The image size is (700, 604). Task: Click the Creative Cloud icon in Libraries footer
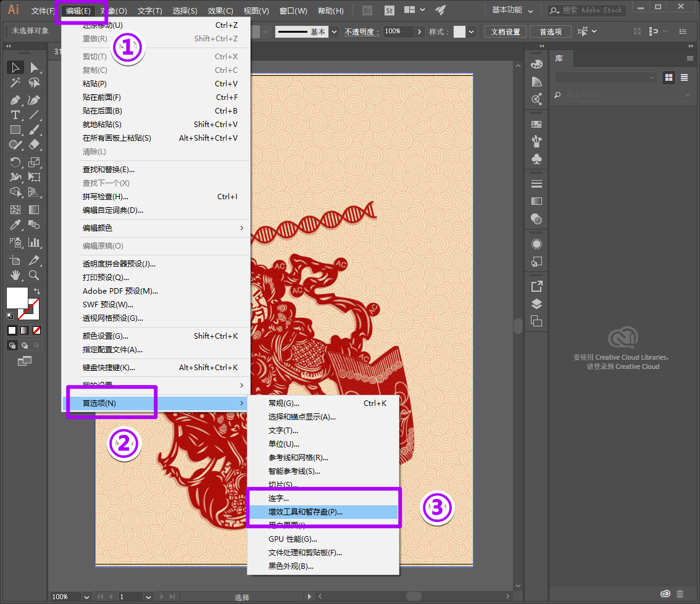coord(665,594)
